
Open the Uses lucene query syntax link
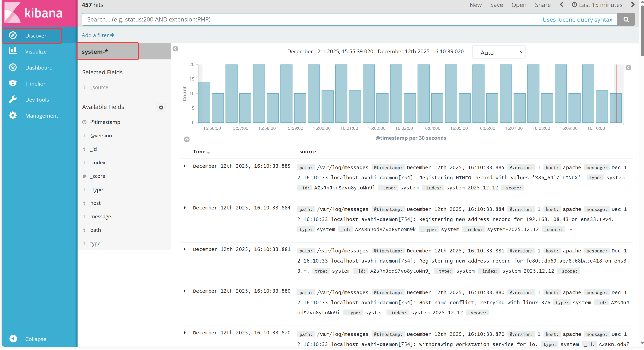tap(577, 20)
